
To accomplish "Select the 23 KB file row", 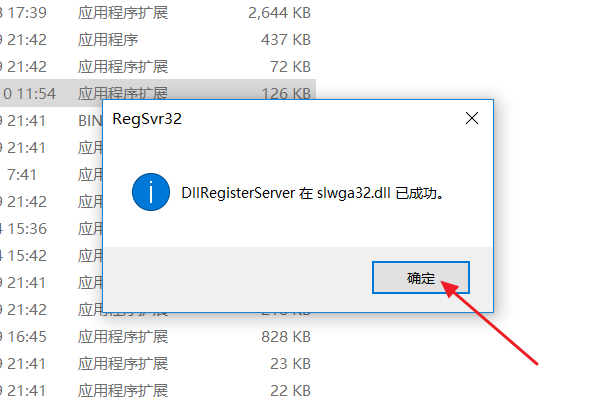I will [x=158, y=364].
